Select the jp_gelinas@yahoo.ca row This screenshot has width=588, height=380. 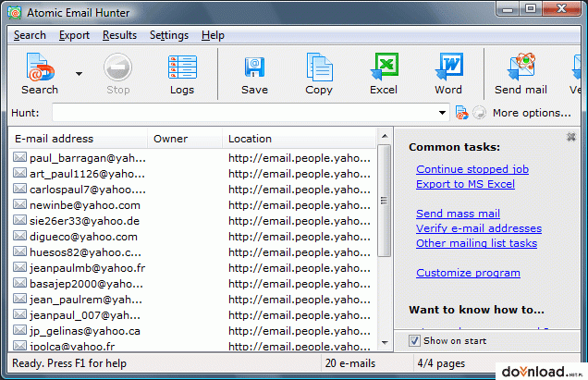[192, 331]
